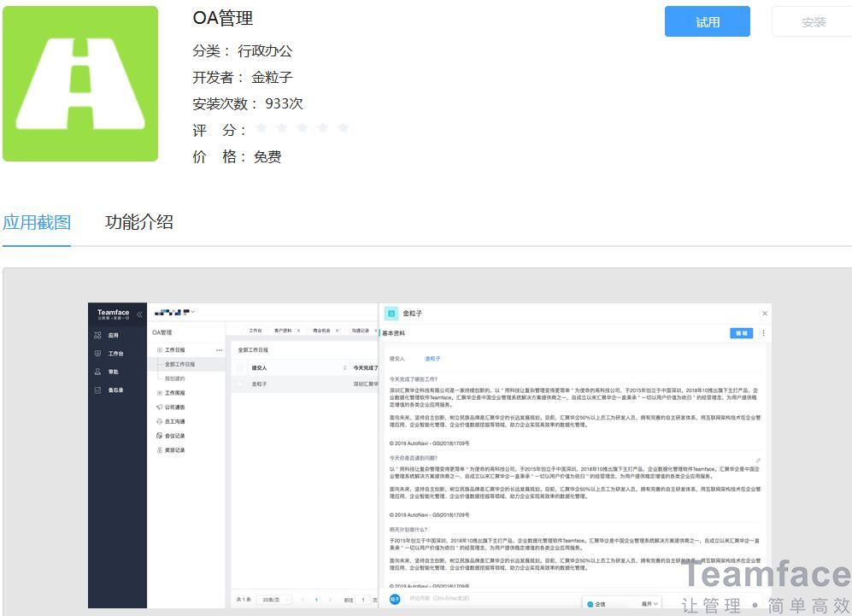The height and width of the screenshot is (616, 852).
Task: Click the 备忘录 memo sidebar icon
Action: (x=97, y=390)
